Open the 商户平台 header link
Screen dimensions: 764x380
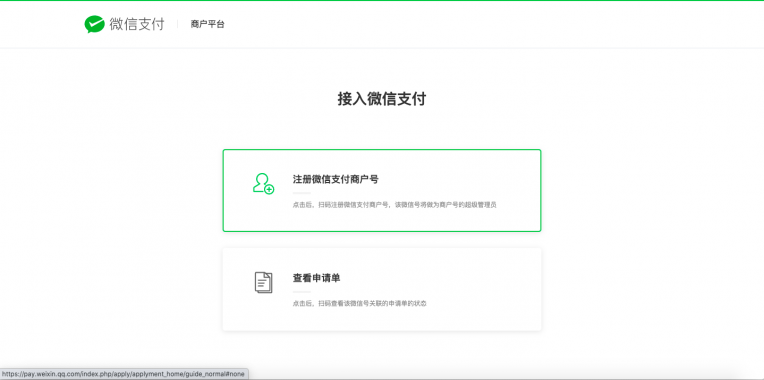pos(208,24)
